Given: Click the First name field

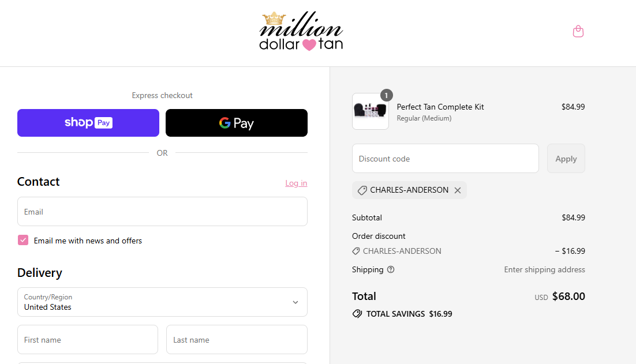Looking at the screenshot, I should point(88,340).
